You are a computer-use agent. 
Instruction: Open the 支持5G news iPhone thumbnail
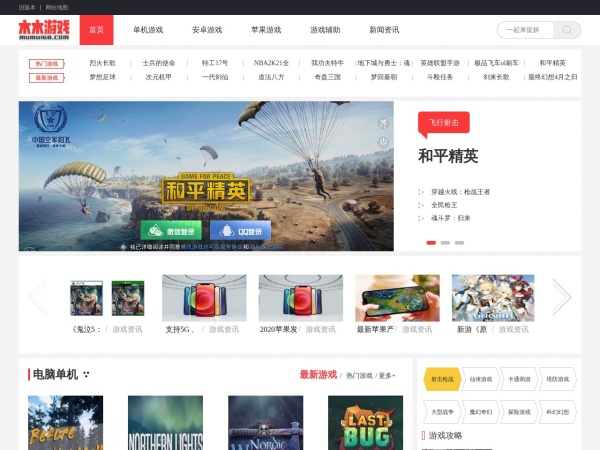(204, 298)
